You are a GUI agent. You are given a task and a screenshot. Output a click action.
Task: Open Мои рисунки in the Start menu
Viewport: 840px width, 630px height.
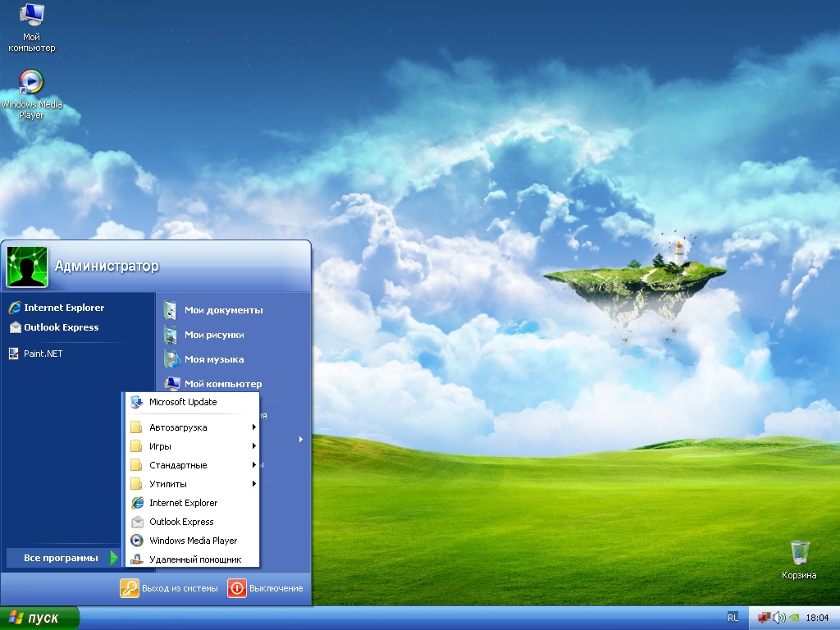(x=204, y=335)
